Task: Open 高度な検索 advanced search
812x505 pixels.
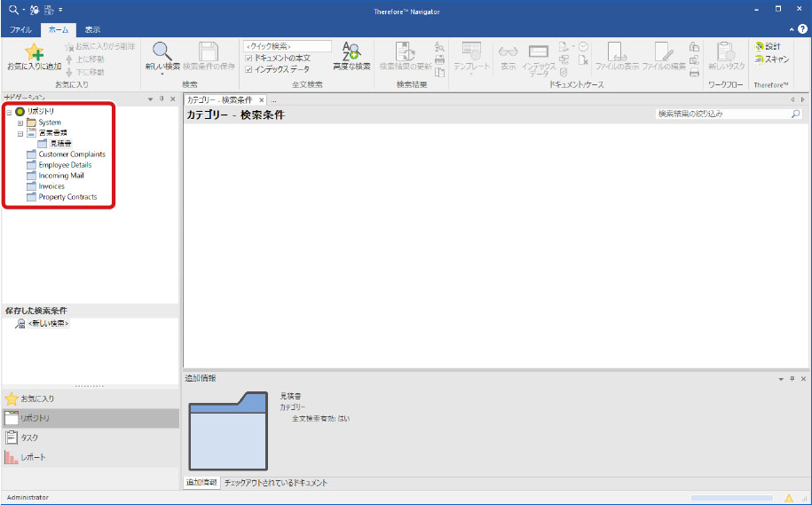Action: click(x=351, y=57)
